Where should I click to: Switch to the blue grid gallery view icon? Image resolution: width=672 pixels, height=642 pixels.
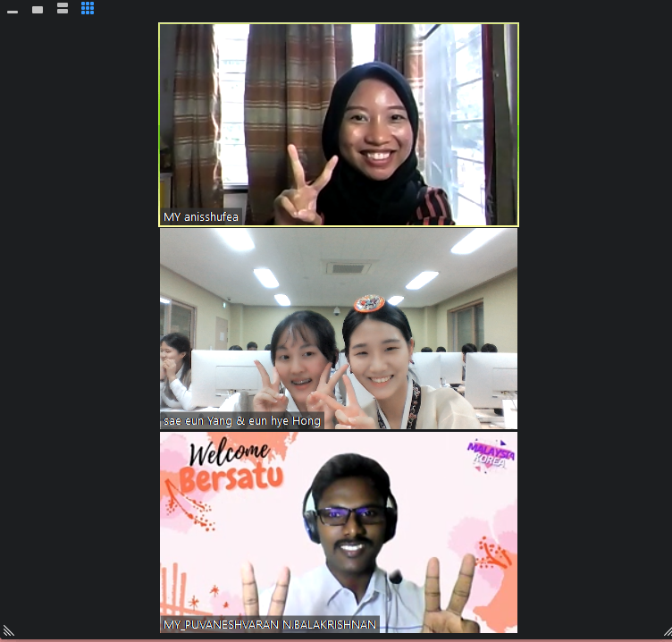pos(88,8)
